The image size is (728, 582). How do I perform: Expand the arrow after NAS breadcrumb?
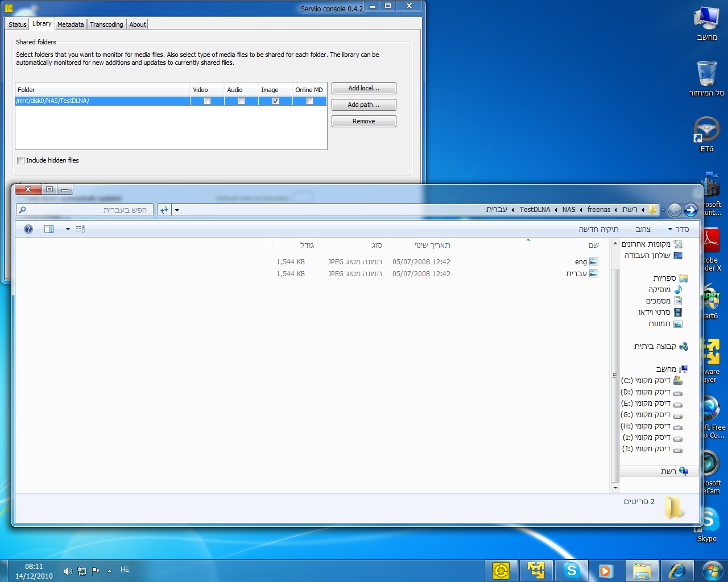556,210
